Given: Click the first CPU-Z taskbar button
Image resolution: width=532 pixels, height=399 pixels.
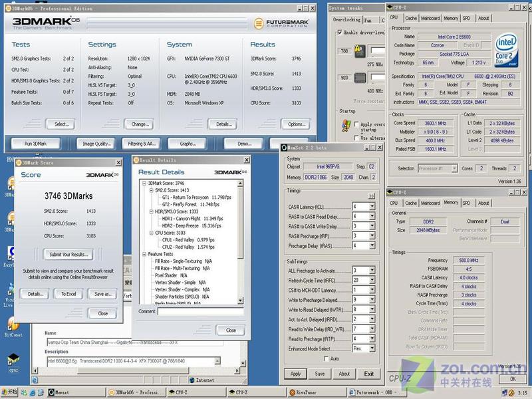Looking at the screenshot, I should (197, 392).
